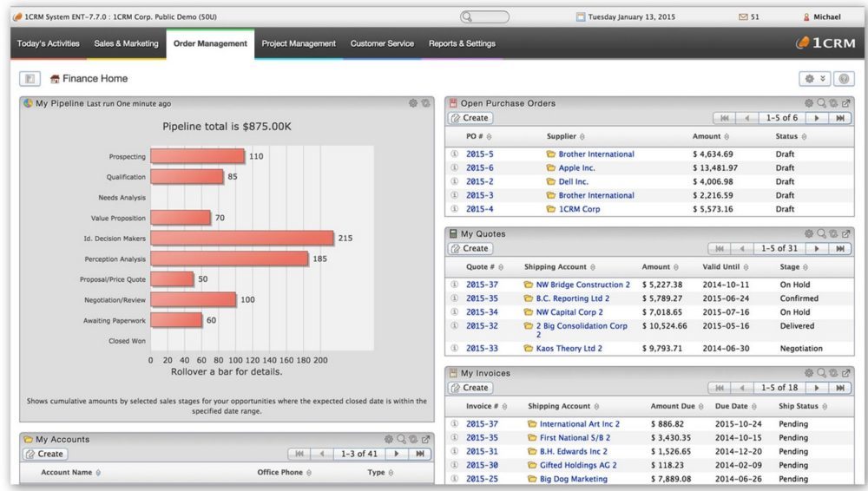Viewport: 868px width, 491px height.
Task: Pop out the Open Purchase Orders panel
Action: click(846, 103)
